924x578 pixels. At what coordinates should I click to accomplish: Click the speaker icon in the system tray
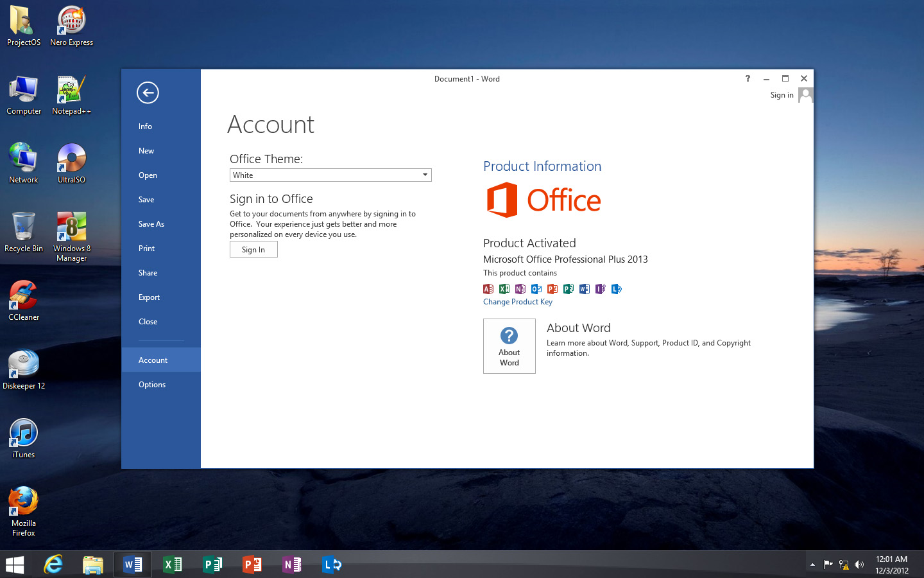(x=859, y=565)
